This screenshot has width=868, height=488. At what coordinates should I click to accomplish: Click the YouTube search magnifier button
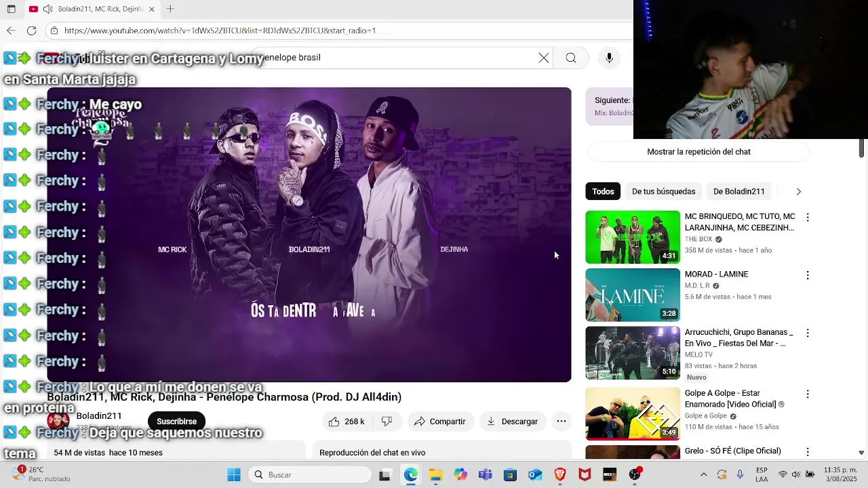pyautogui.click(x=571, y=58)
